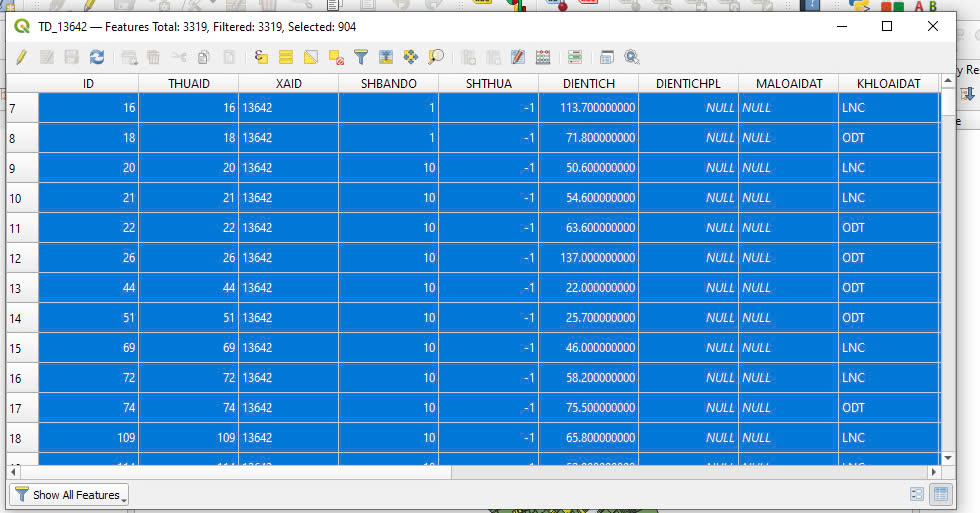Dock the attribute table window
Screen dimensions: 980x513
click(606, 58)
